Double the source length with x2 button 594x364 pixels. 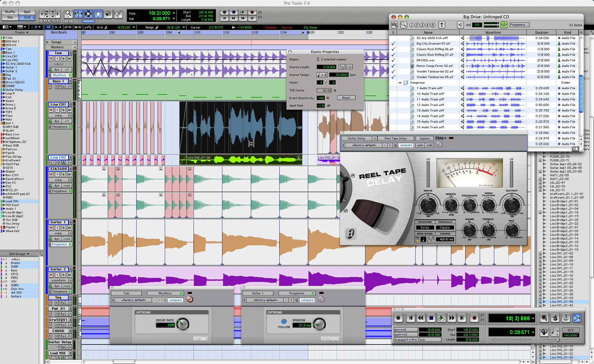point(349,67)
